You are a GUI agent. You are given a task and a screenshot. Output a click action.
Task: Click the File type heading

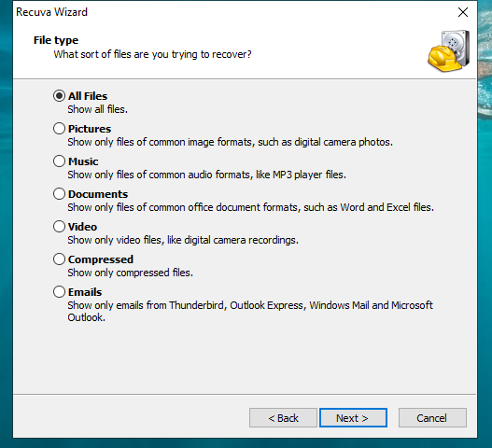[x=56, y=40]
